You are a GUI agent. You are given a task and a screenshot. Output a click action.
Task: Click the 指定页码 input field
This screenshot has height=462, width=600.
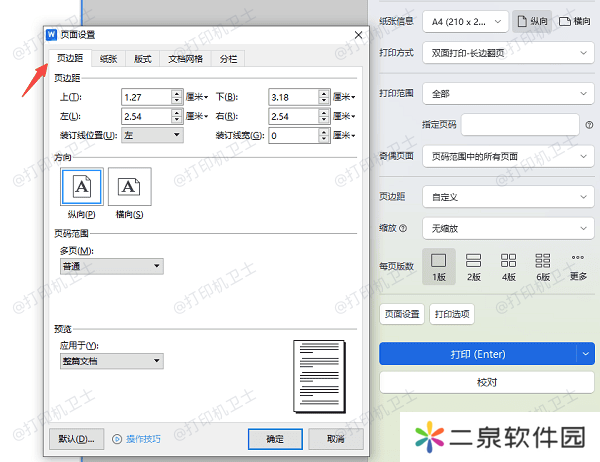click(520, 124)
